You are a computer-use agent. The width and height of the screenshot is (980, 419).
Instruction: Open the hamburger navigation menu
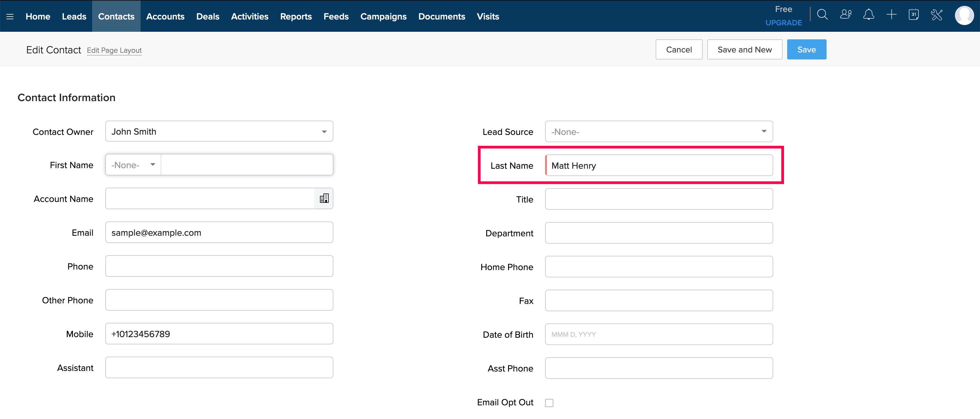point(10,16)
